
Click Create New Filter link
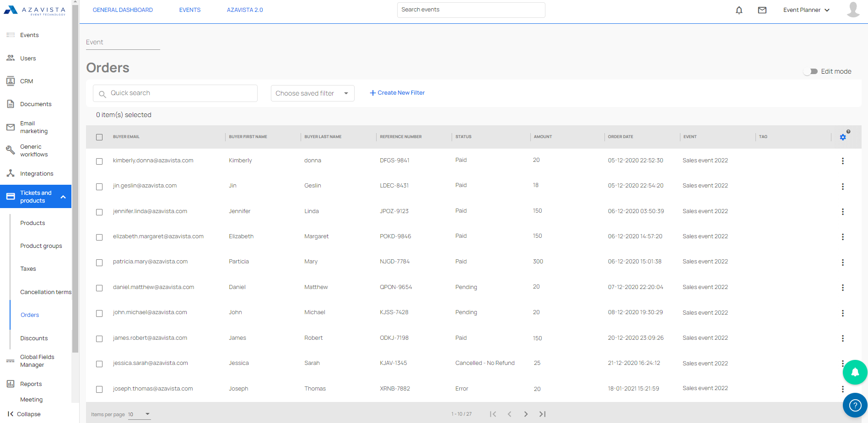pos(397,93)
